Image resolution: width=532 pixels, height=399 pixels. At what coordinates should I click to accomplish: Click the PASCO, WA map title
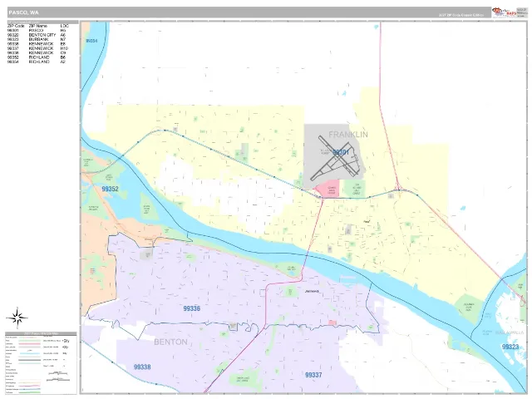click(24, 12)
